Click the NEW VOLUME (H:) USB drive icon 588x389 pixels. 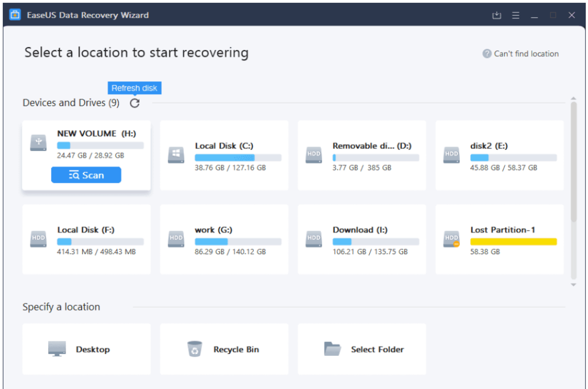(x=38, y=143)
